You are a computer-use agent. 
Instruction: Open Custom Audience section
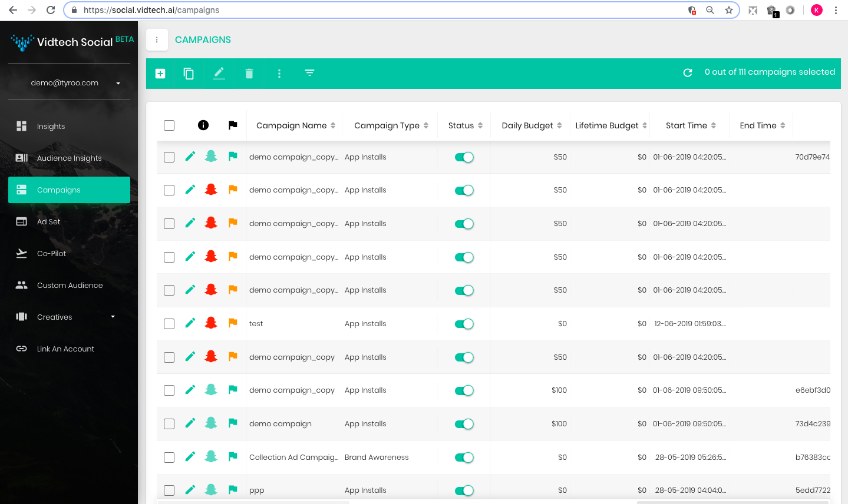(x=69, y=285)
